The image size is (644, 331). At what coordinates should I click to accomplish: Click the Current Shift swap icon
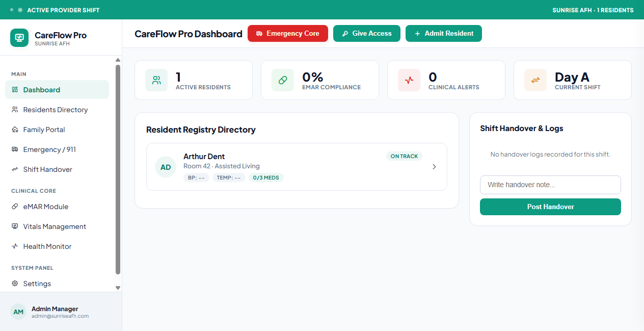coord(535,80)
